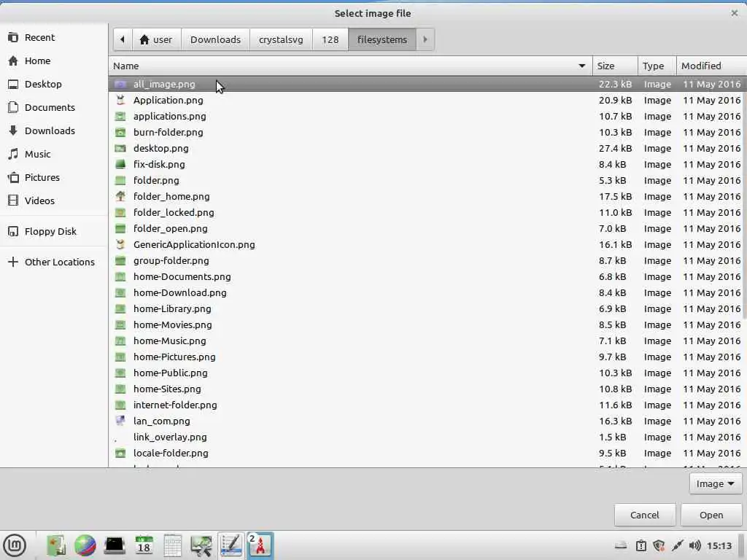Select the folder_home.png file icon

[x=120, y=197]
